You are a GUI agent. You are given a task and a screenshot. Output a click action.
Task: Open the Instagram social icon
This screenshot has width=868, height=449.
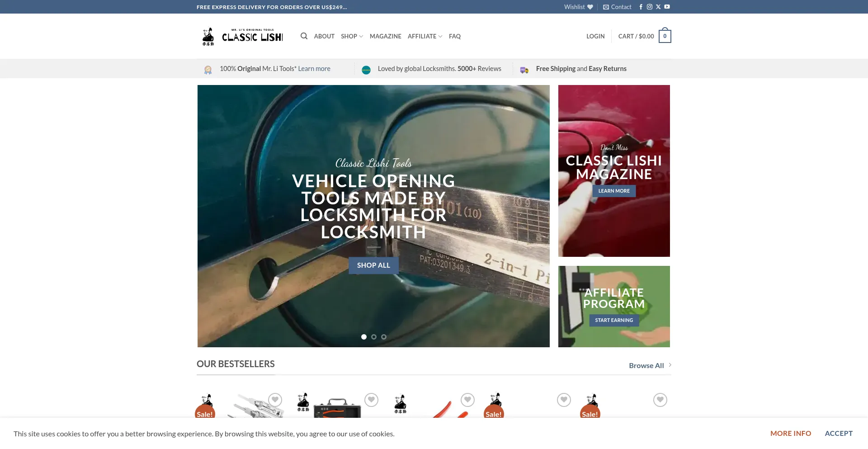coord(650,7)
